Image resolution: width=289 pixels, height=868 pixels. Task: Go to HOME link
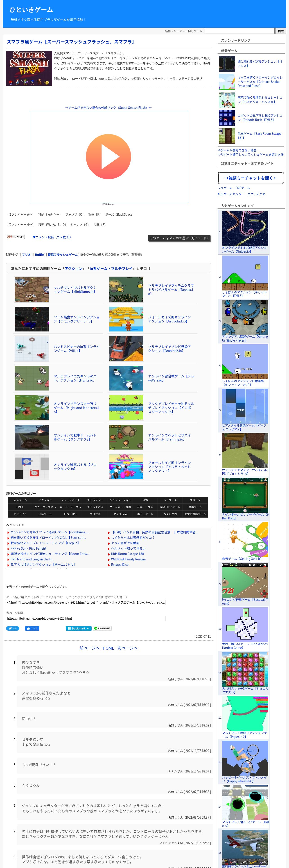coord(108,648)
